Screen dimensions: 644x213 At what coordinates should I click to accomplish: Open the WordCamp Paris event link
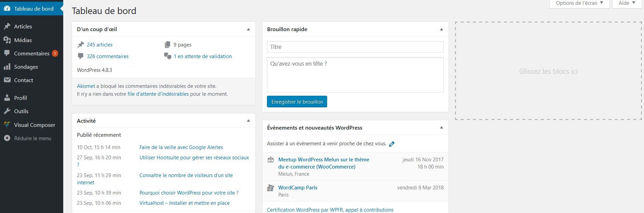coord(298,188)
